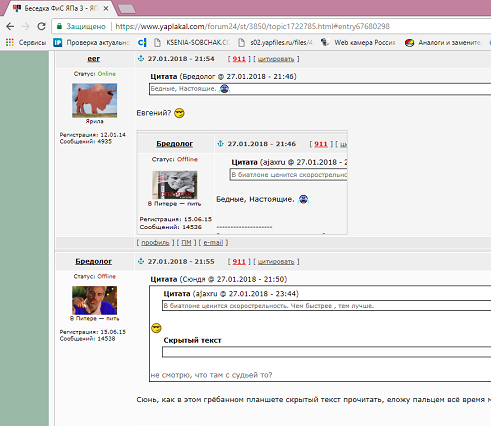Click 911 link in the embedded 21:46 post

321,144
